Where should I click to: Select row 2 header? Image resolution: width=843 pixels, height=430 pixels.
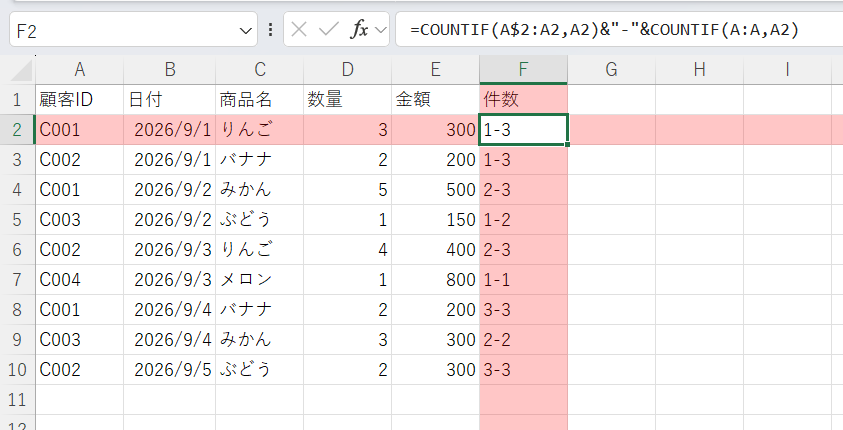[x=17, y=130]
